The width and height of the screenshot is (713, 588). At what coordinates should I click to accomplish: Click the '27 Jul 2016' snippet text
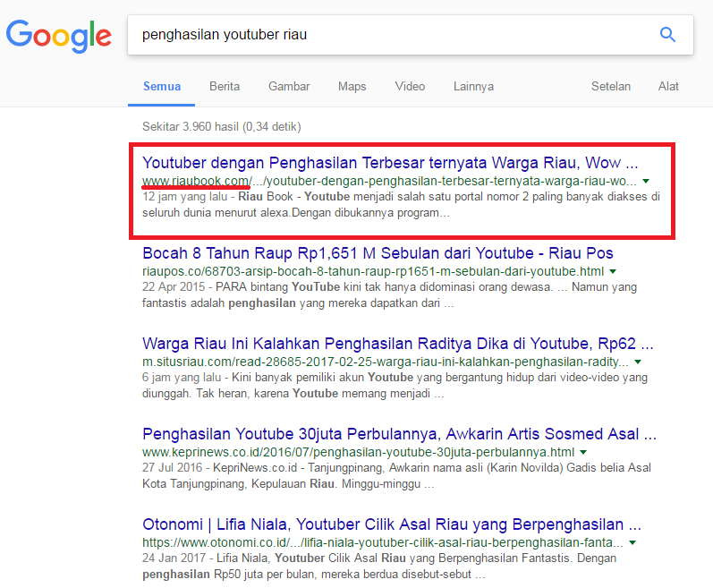[173, 468]
